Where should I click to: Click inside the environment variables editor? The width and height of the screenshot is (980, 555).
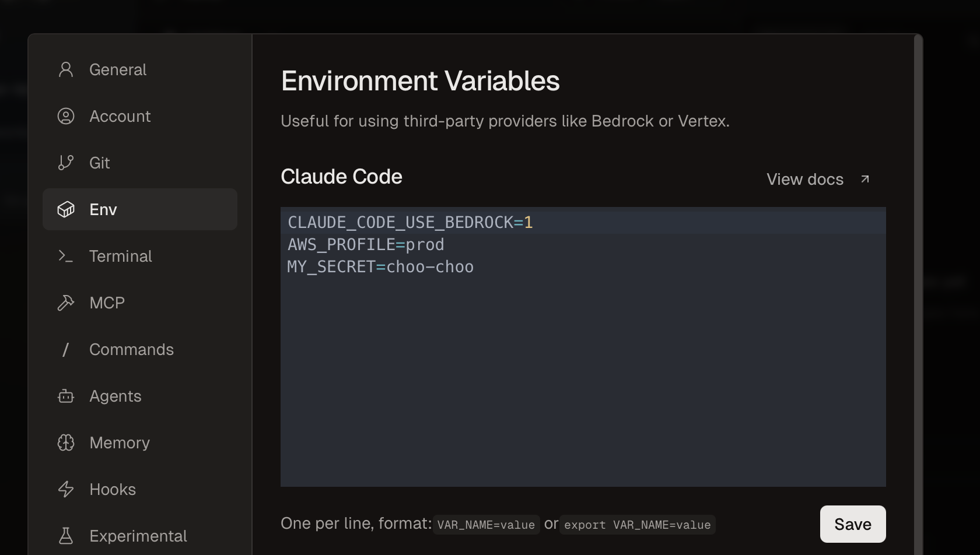pyautogui.click(x=583, y=350)
